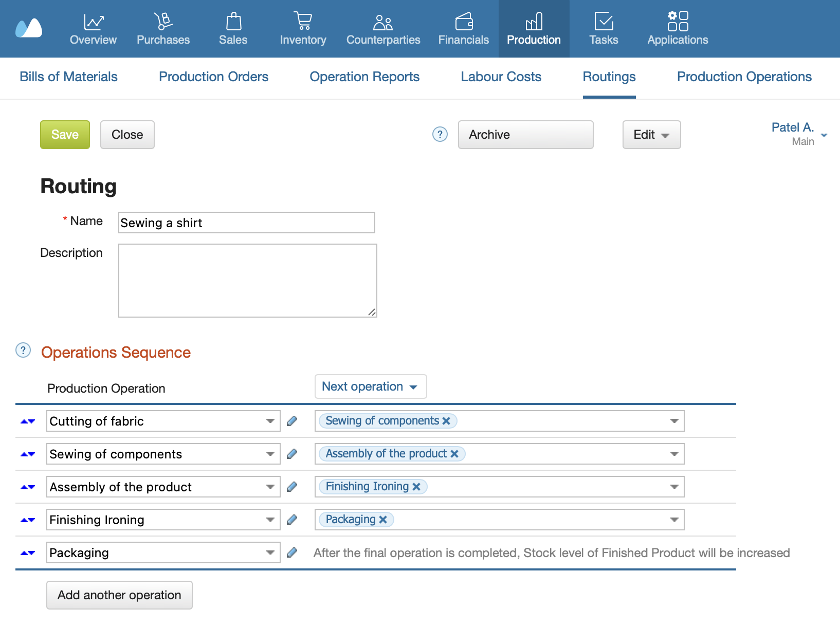
Task: Open next operation list for Assembly of the product
Action: 674,487
